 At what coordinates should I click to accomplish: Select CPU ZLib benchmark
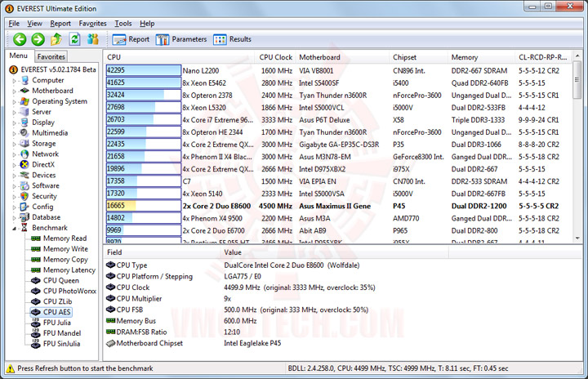(x=57, y=301)
